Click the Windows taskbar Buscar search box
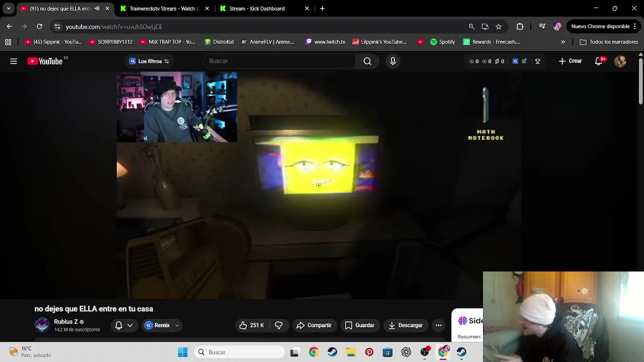This screenshot has height=362, width=644. tap(239, 352)
